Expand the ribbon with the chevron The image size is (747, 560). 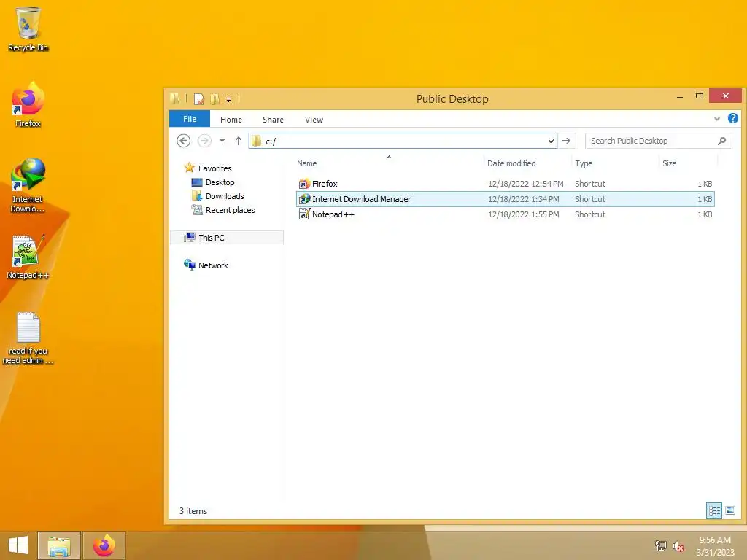[x=717, y=119]
